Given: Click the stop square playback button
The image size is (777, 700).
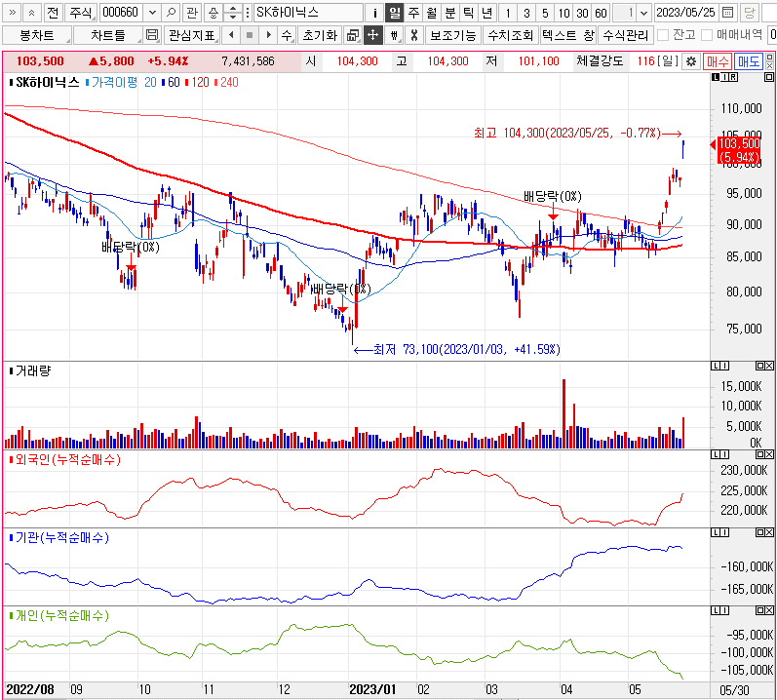Looking at the screenshot, I should (250, 35).
